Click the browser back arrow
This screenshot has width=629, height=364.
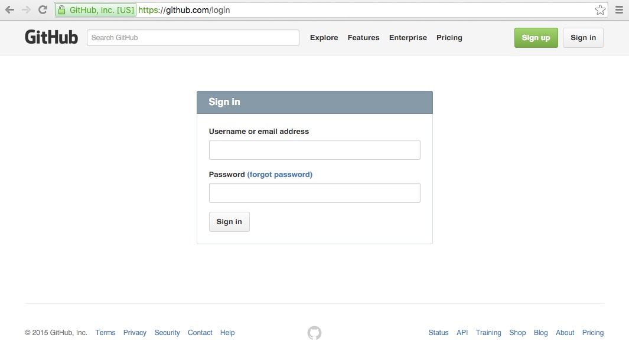coord(9,9)
